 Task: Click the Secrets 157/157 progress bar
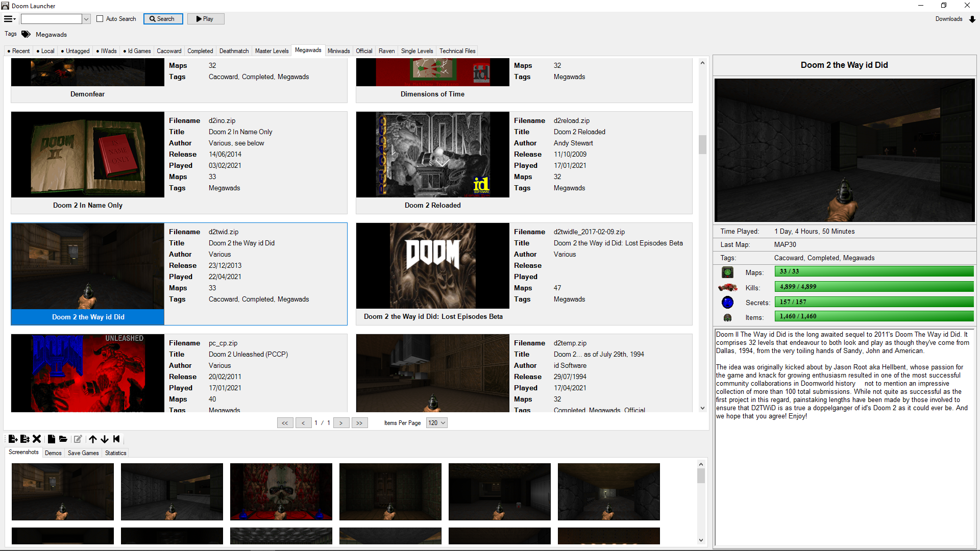coord(874,302)
